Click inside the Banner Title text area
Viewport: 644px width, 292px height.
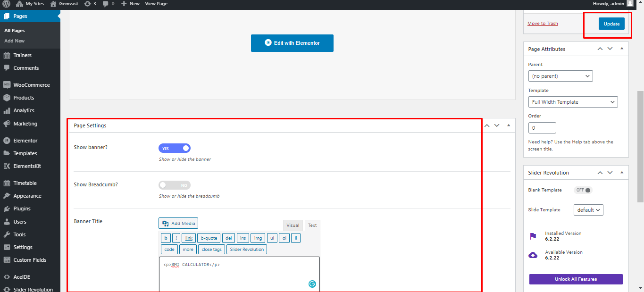coord(239,275)
